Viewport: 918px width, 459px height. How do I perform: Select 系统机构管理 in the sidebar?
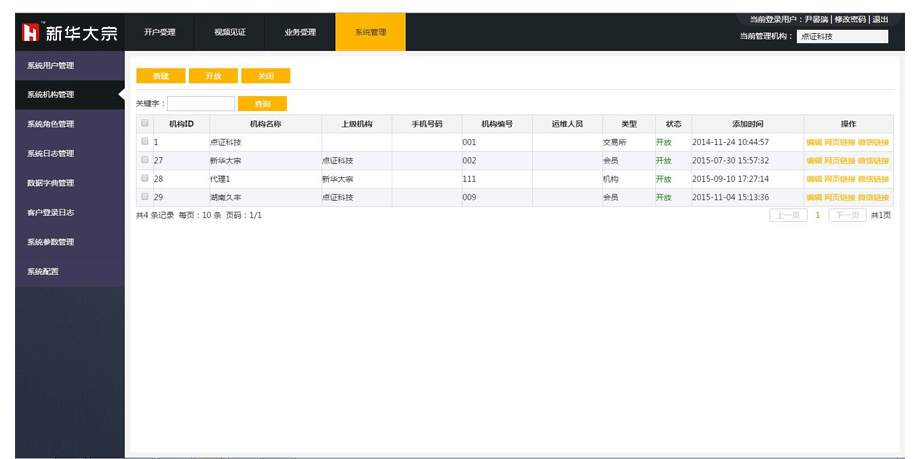[70, 94]
